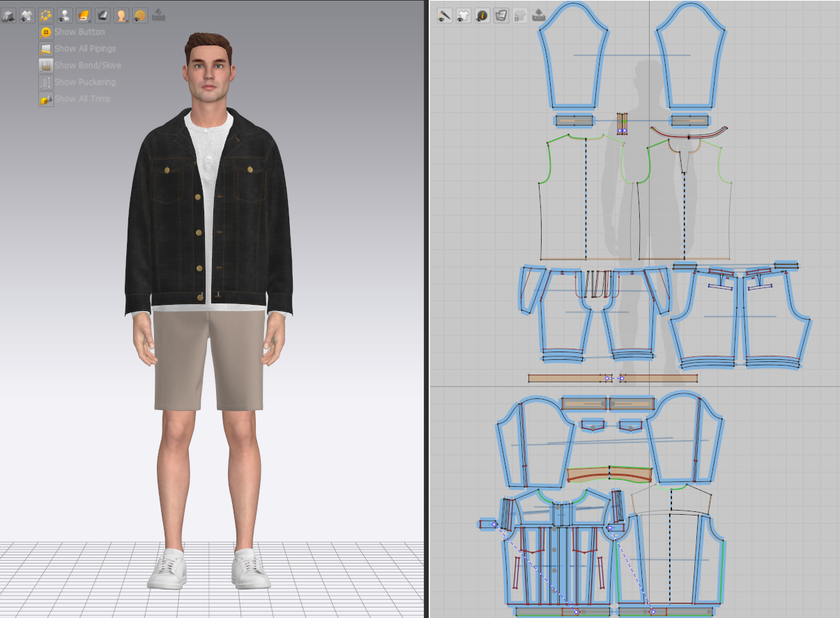Toggle avatar display in 3D window
The height and width of the screenshot is (618, 840).
pyautogui.click(x=65, y=15)
